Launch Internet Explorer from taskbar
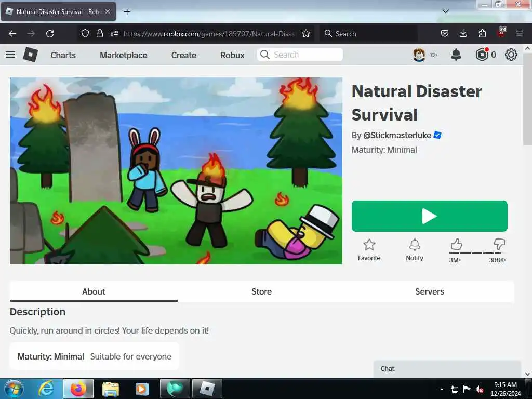This screenshot has height=399, width=532. click(46, 389)
